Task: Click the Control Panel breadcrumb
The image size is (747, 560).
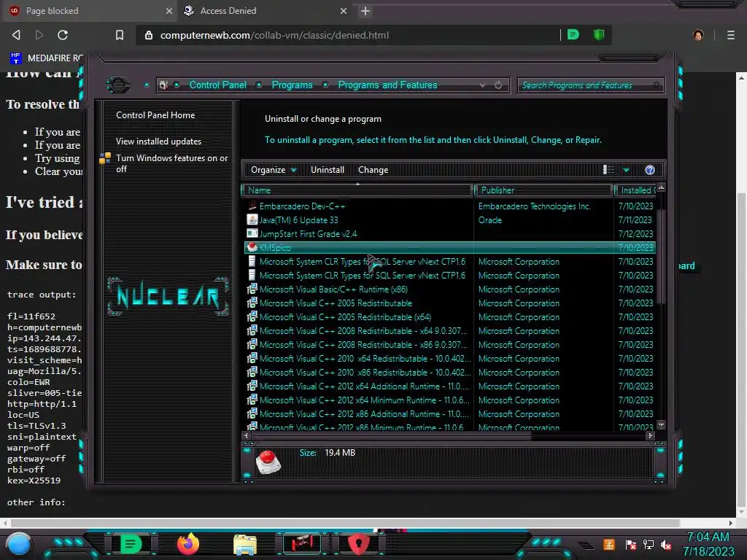Action: tap(217, 85)
